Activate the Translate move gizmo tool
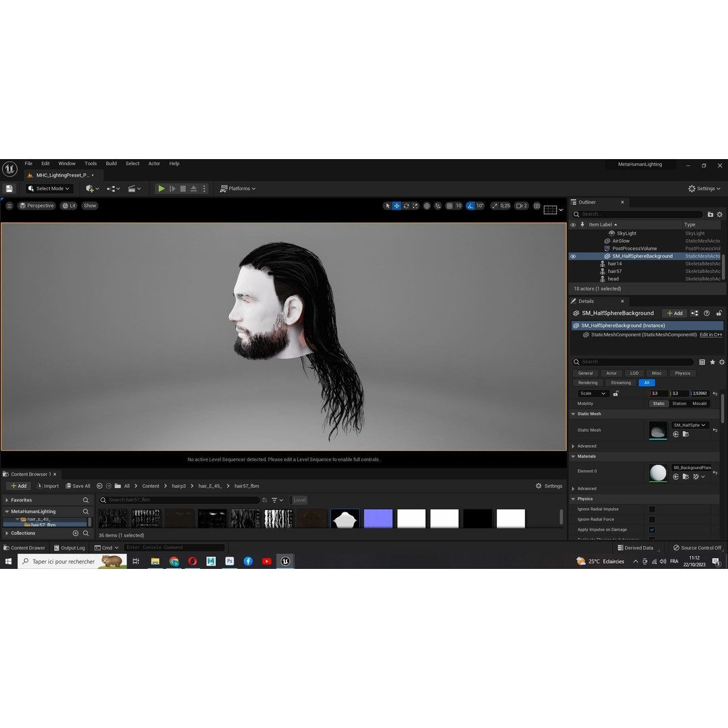 pyautogui.click(x=396, y=206)
